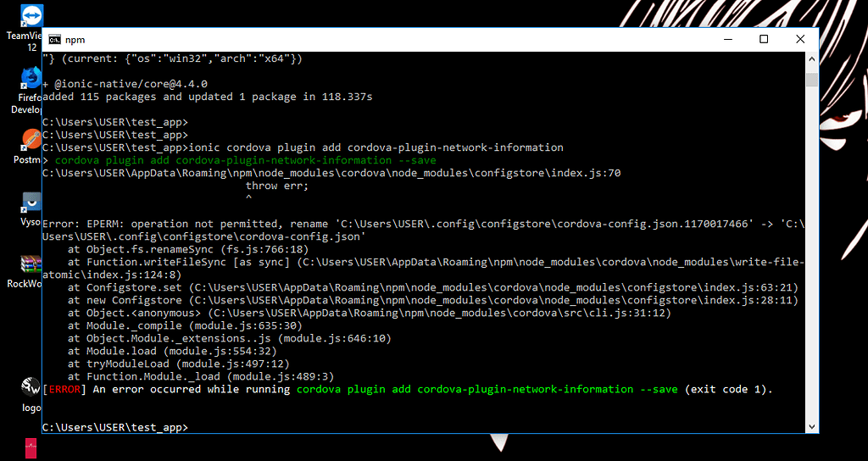Select the RockWorks archive desktop icon
This screenshot has height=461, width=868.
click(31, 264)
